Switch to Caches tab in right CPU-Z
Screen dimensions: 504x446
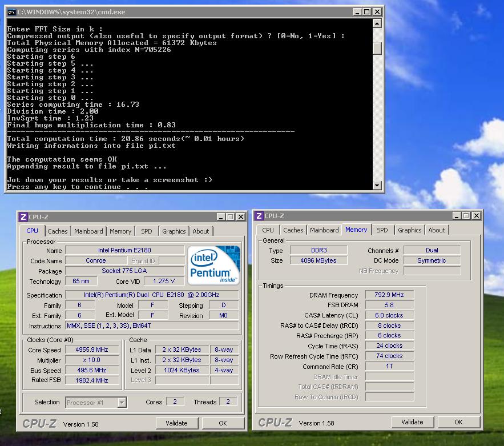(293, 230)
